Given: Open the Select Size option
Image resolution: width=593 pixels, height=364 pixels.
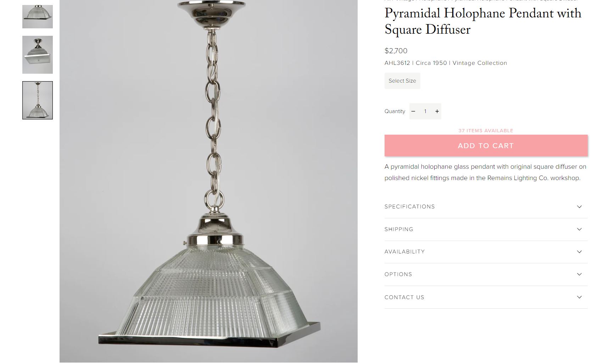Looking at the screenshot, I should (402, 81).
